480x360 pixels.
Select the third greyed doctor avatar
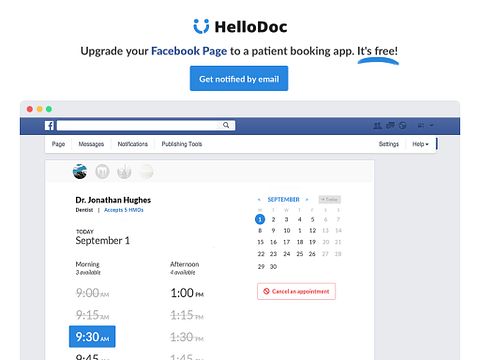[x=124, y=172]
